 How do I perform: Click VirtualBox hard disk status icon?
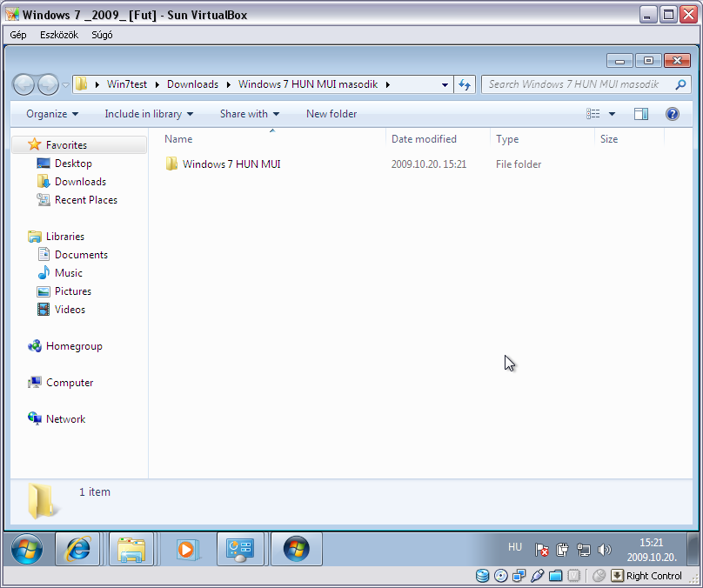coord(482,576)
